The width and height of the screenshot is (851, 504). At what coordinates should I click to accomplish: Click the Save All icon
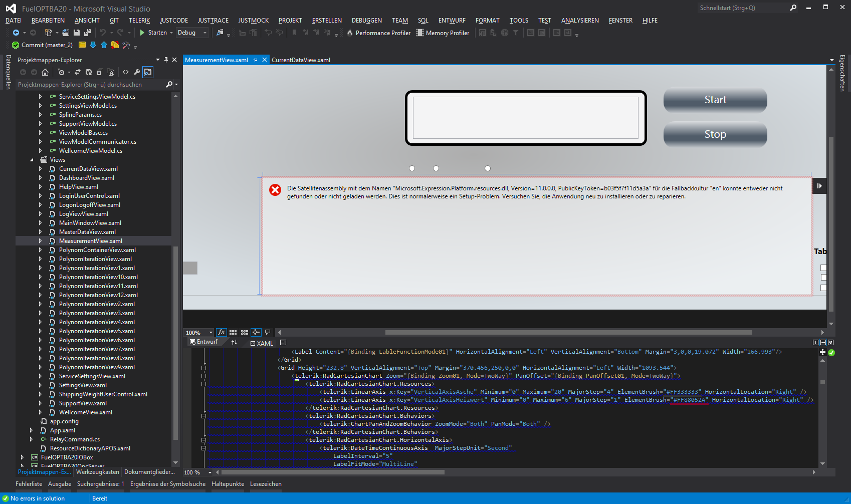point(88,33)
